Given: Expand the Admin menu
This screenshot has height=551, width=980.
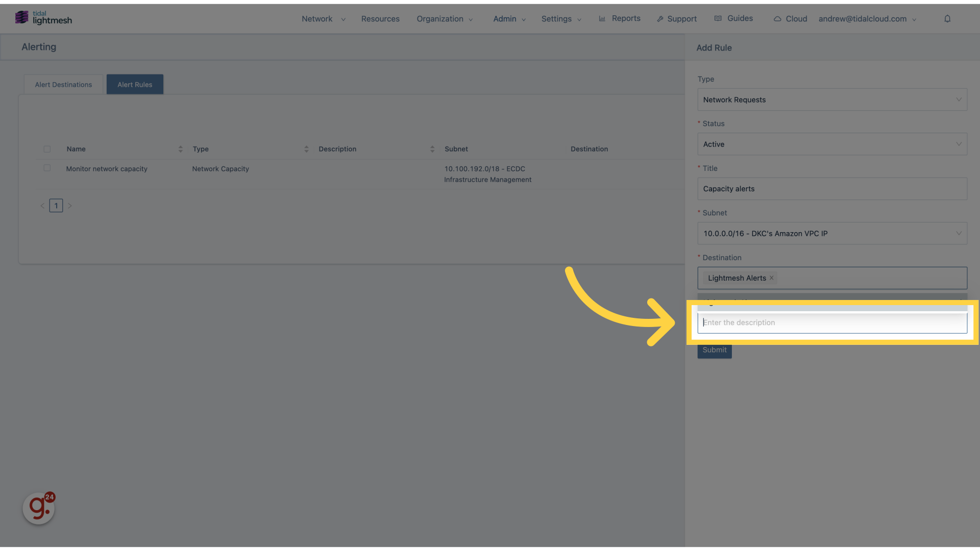Looking at the screenshot, I should 509,19.
